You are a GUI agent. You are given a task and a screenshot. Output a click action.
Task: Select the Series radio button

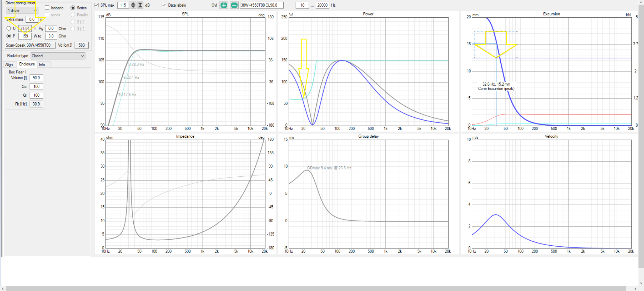click(x=73, y=8)
